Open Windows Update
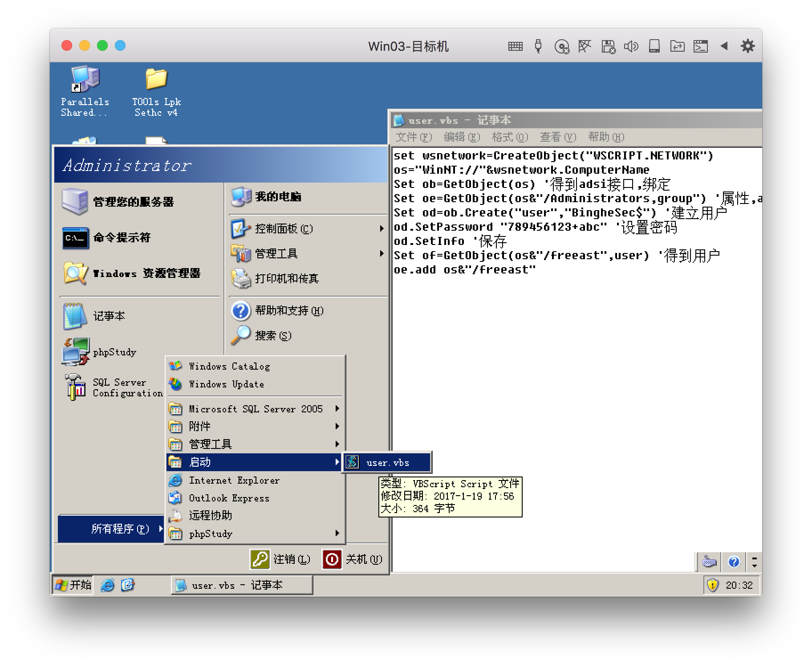 (255, 384)
